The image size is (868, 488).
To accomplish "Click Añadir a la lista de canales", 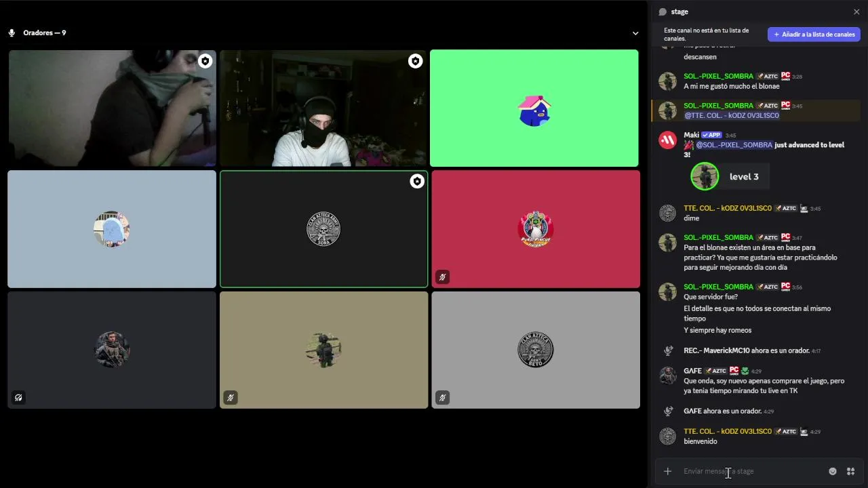I will [x=814, y=34].
